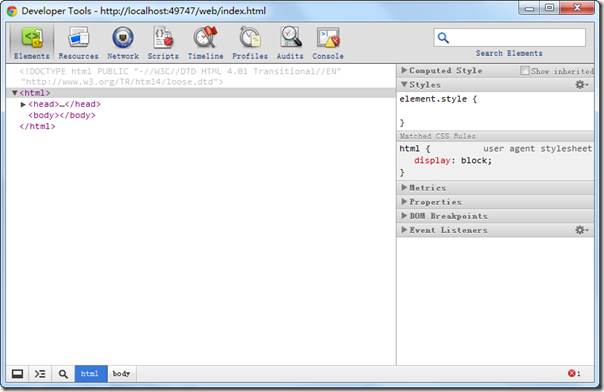Click the Matched CSS Rules header
This screenshot has width=604, height=392.
(495, 136)
